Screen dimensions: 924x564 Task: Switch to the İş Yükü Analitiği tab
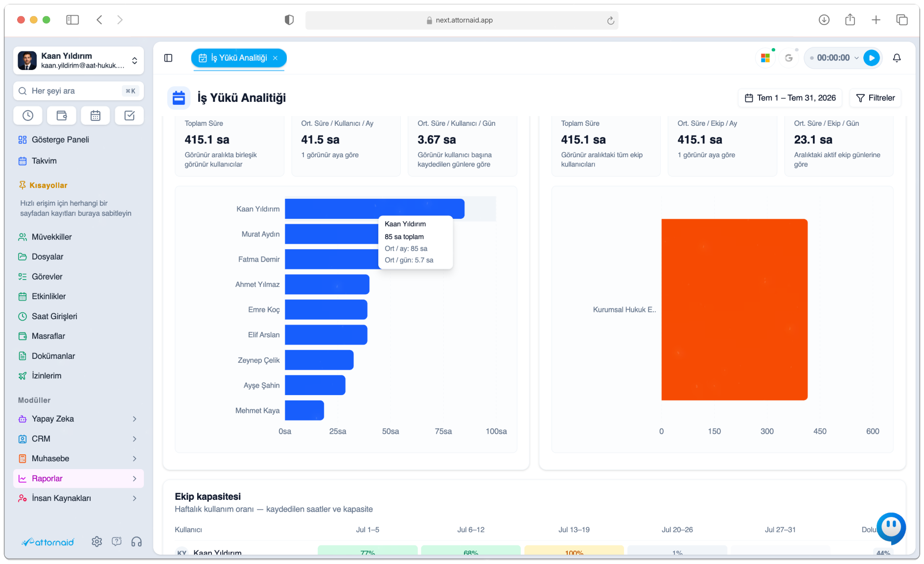click(239, 58)
